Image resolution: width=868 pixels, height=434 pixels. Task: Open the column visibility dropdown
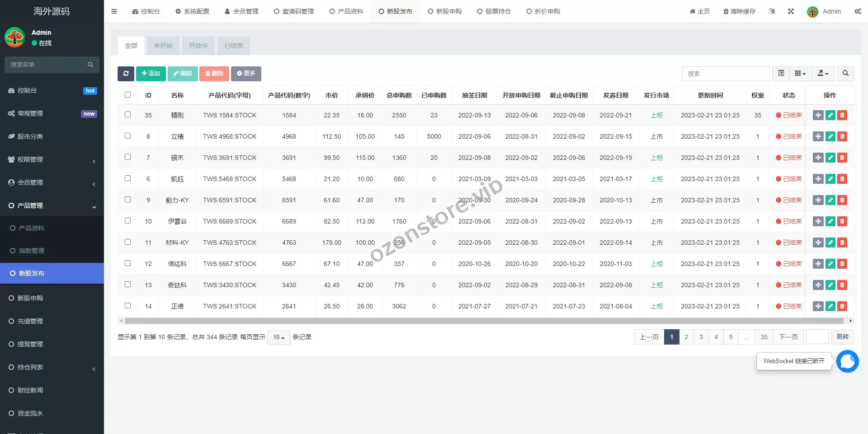coord(800,74)
